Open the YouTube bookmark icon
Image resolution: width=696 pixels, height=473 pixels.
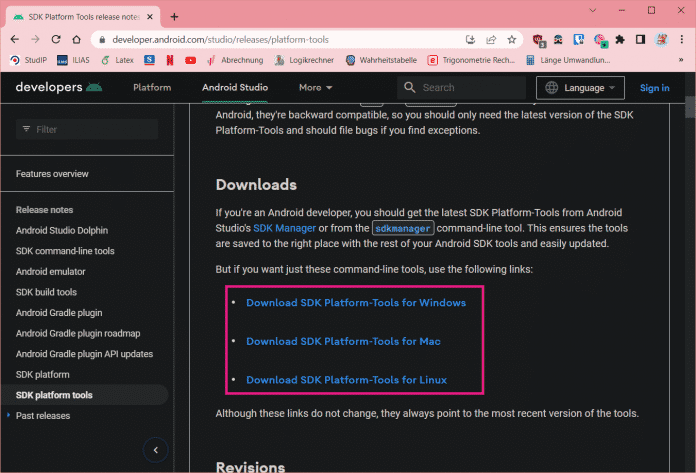[x=191, y=60]
